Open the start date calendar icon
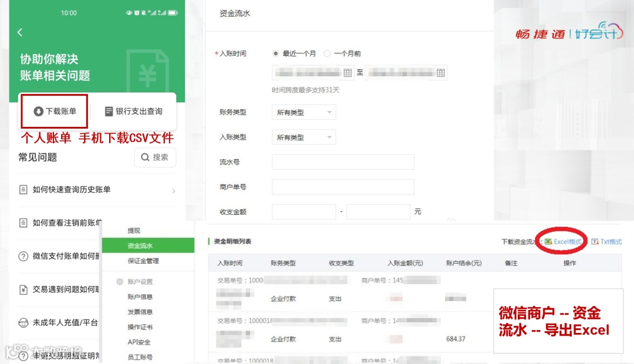Viewport: 634px width, 364px height. pyautogui.click(x=348, y=73)
